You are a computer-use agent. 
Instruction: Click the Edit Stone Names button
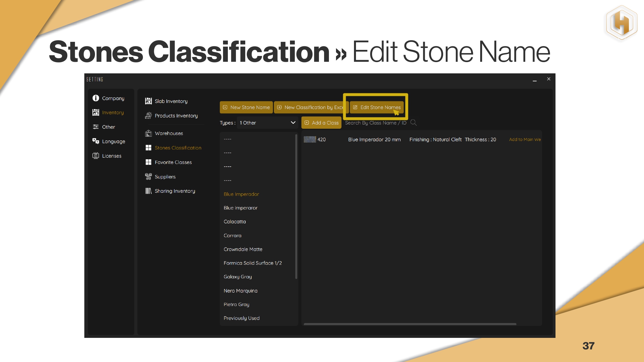(377, 107)
